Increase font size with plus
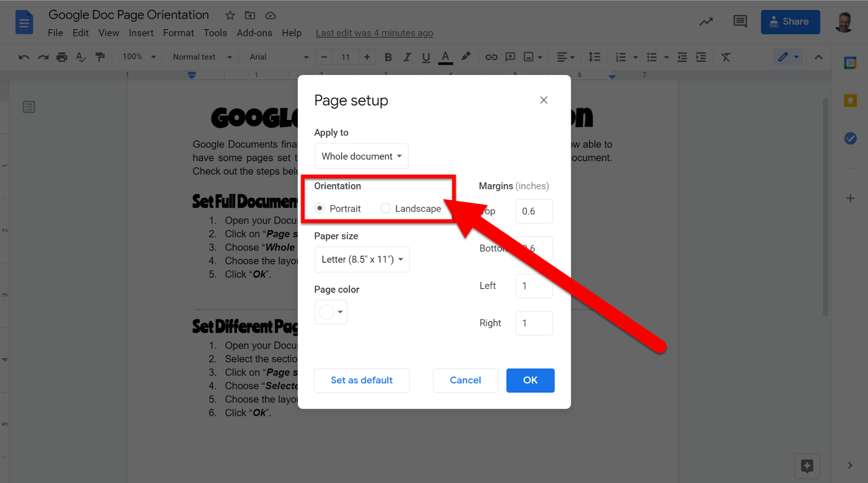 (x=367, y=57)
